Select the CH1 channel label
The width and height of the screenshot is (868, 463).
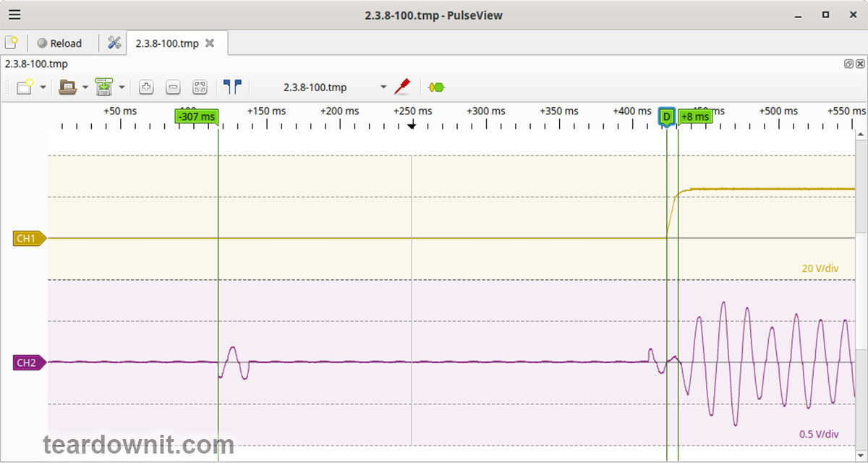(29, 238)
